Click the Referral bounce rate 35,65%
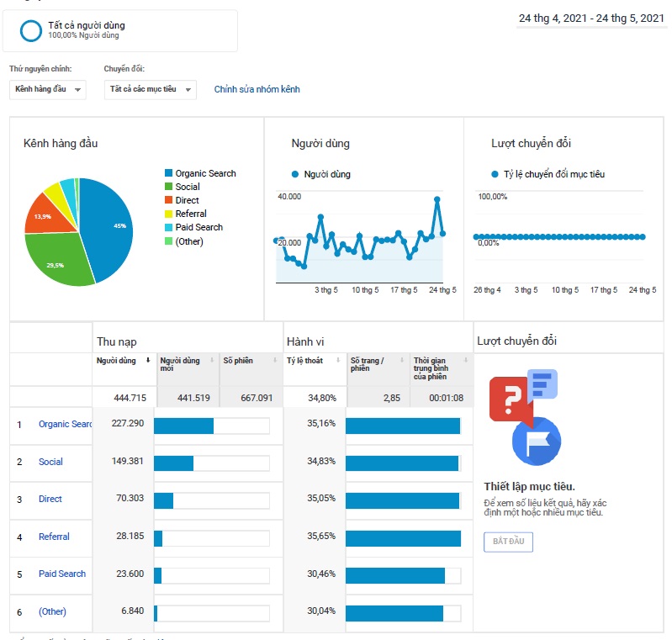Screen dimensions: 672x640 point(321,536)
